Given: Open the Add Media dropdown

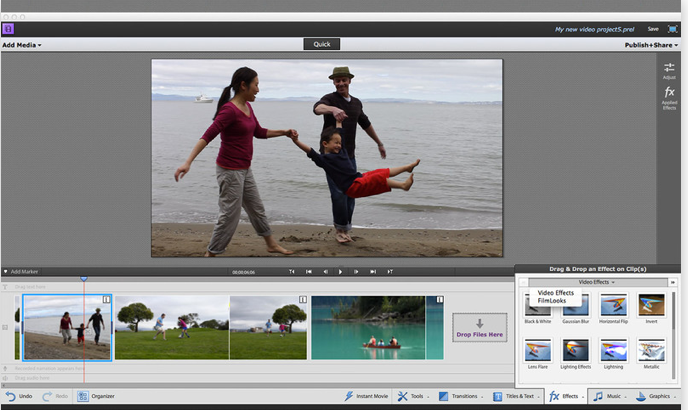Looking at the screenshot, I should tap(22, 45).
